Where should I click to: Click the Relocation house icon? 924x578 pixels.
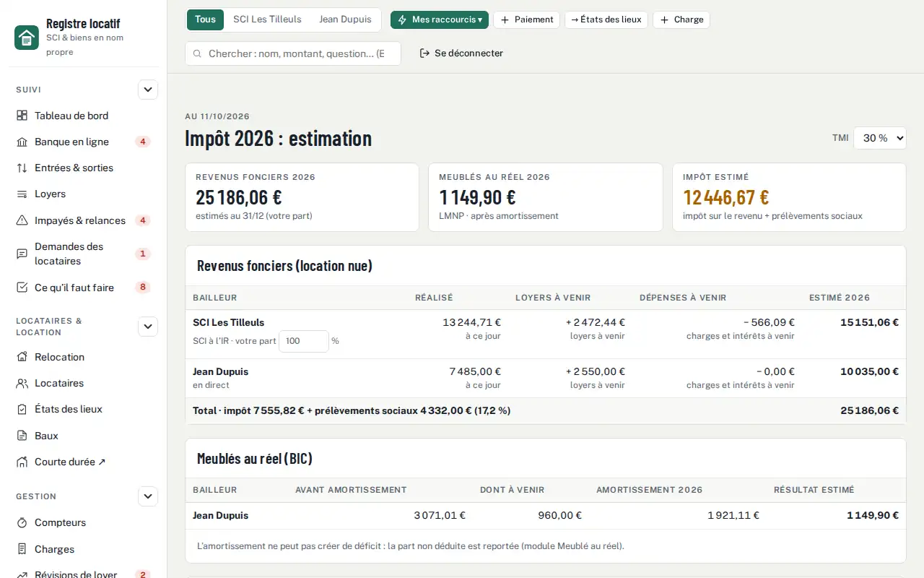coord(22,357)
